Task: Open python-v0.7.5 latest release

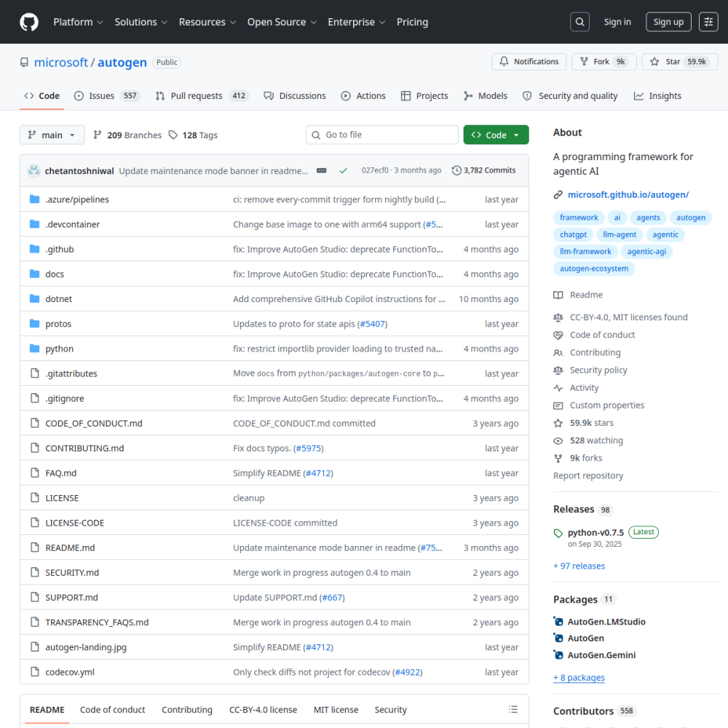Action: [x=596, y=533]
